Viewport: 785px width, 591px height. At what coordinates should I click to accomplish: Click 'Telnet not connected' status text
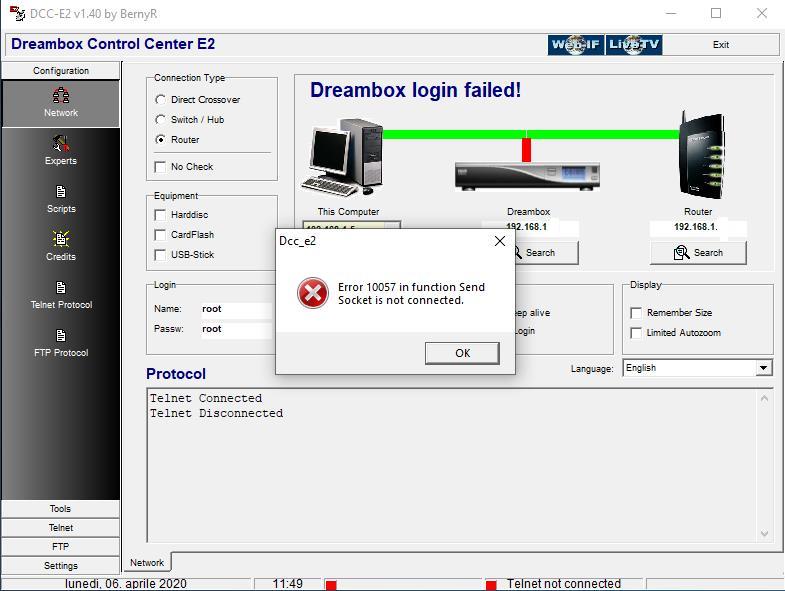pos(564,584)
